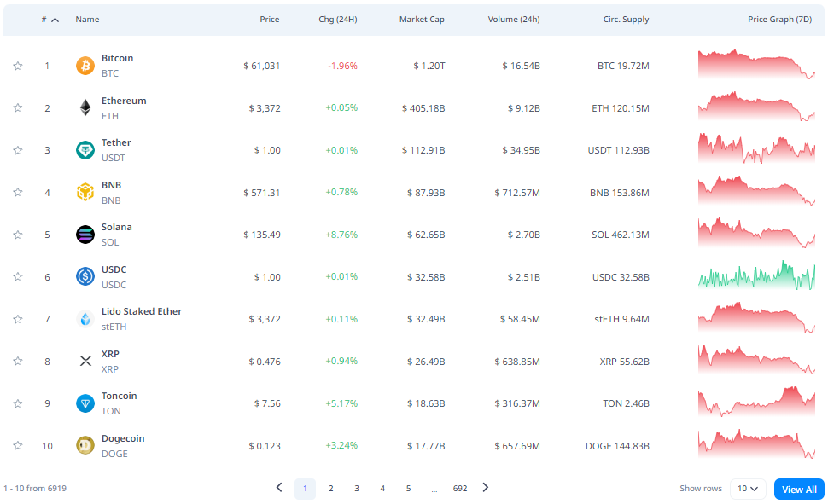Click the XRP logo icon
The width and height of the screenshot is (828, 504).
[84, 361]
